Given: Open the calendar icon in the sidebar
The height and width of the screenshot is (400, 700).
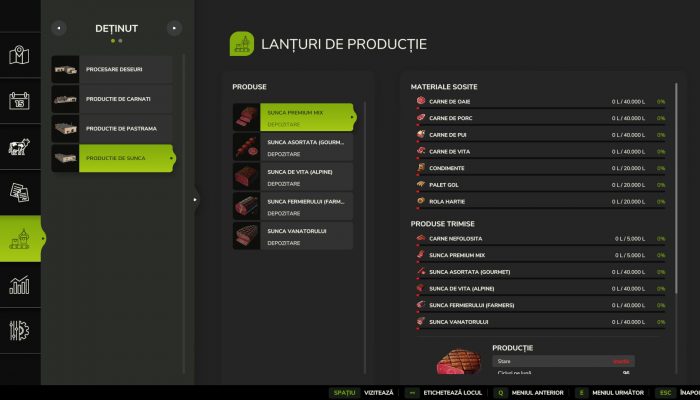Looking at the screenshot, I should [x=19, y=101].
